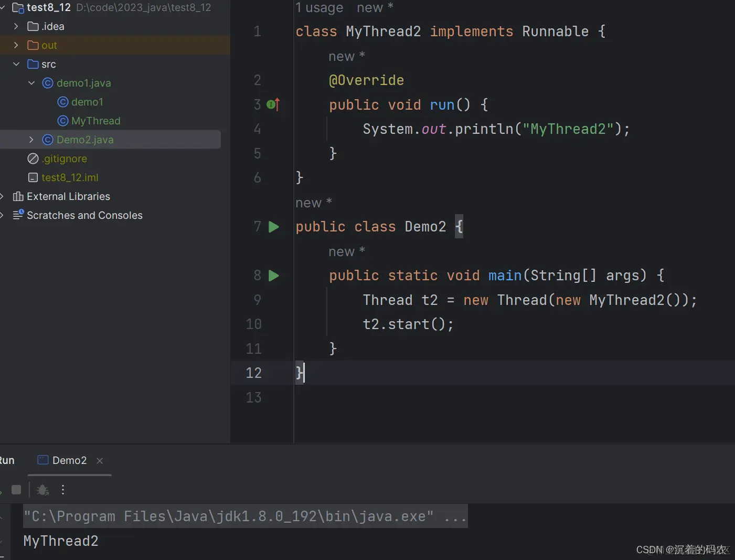Viewport: 735px width, 560px height.
Task: Expand the .idea folder
Action: pyautogui.click(x=16, y=26)
